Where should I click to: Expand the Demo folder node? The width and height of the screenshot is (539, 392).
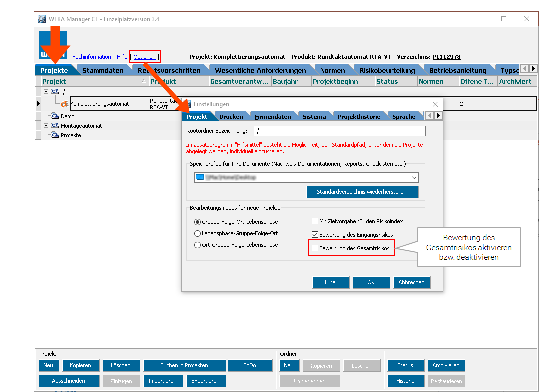pyautogui.click(x=46, y=116)
